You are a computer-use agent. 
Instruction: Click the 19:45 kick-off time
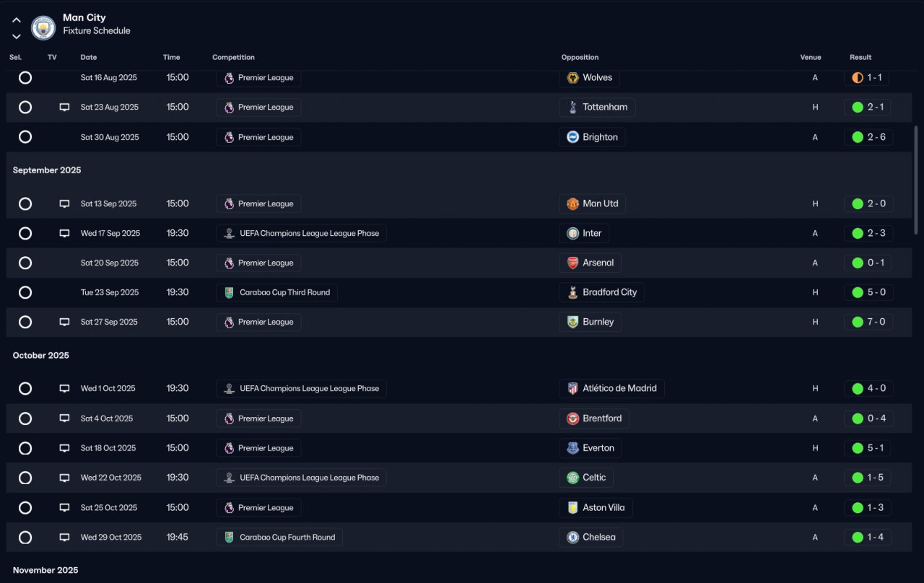pyautogui.click(x=178, y=537)
